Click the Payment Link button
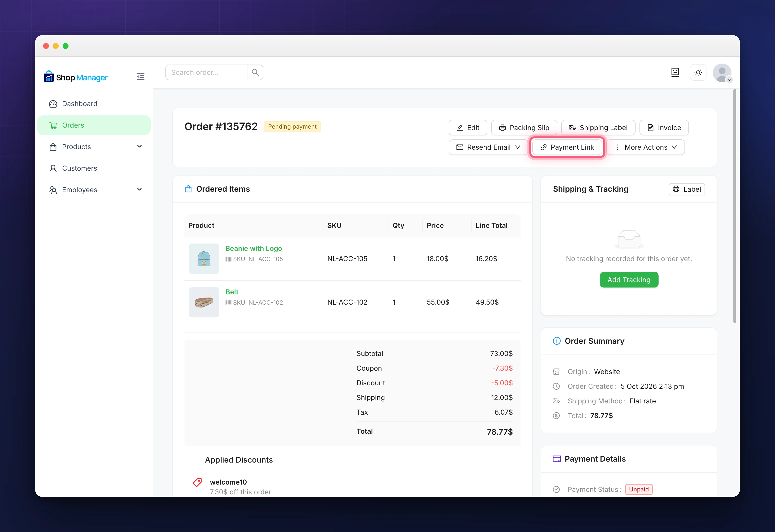The width and height of the screenshot is (775, 532). tap(567, 147)
